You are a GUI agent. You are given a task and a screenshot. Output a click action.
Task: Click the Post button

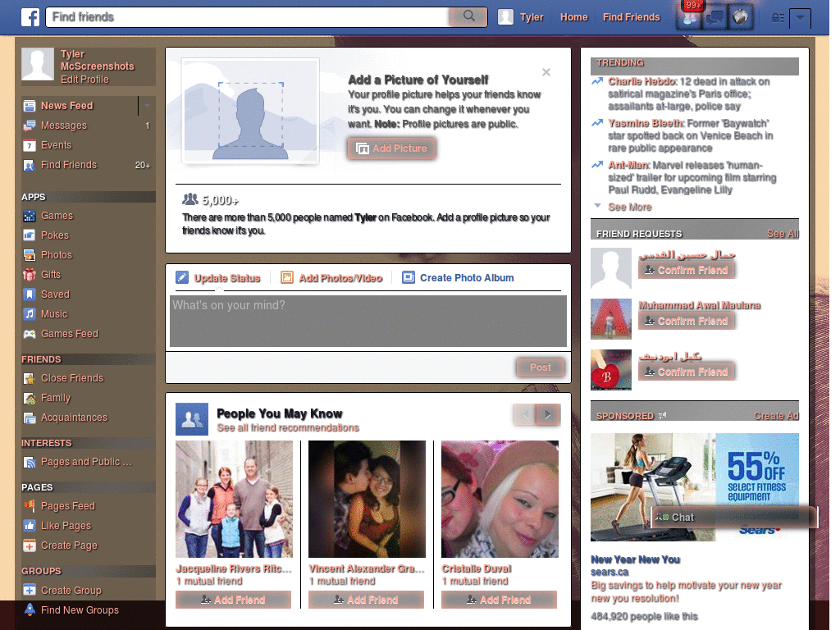540,367
